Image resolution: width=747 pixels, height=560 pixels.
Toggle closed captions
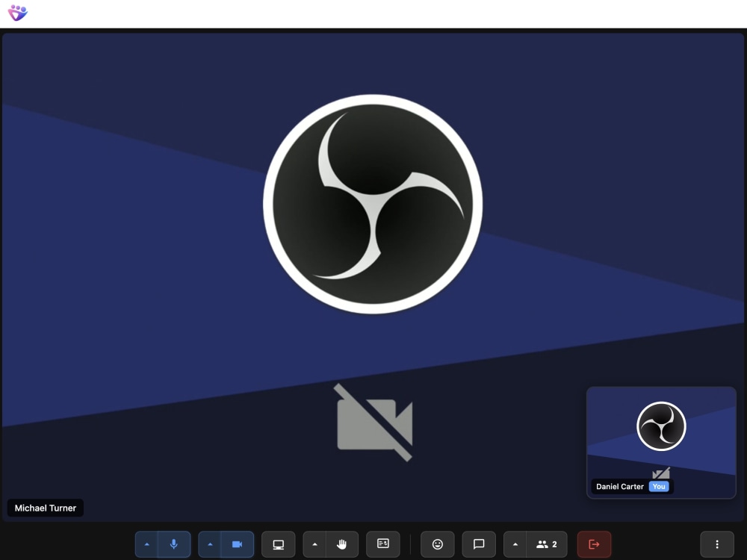tap(383, 544)
